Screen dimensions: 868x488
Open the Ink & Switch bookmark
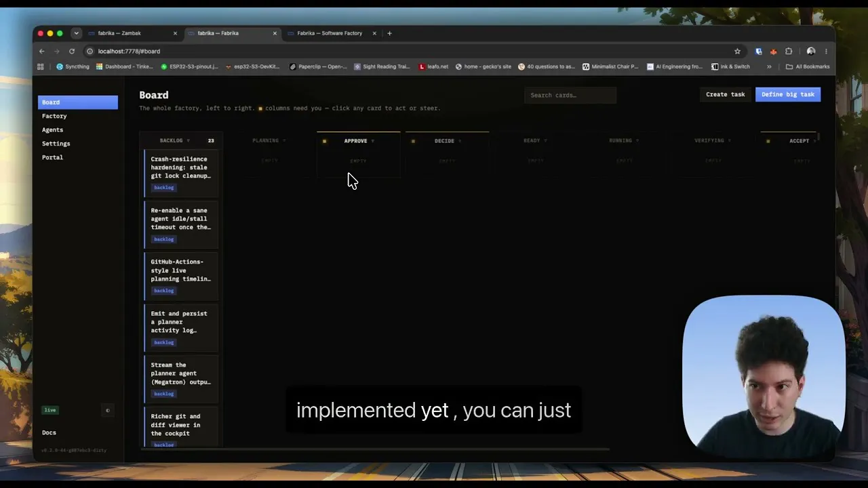coord(731,66)
